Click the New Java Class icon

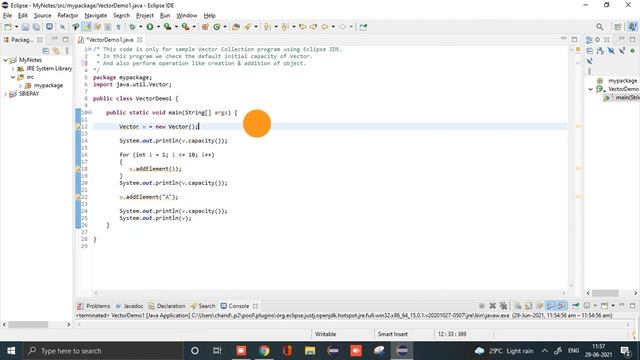217,27
